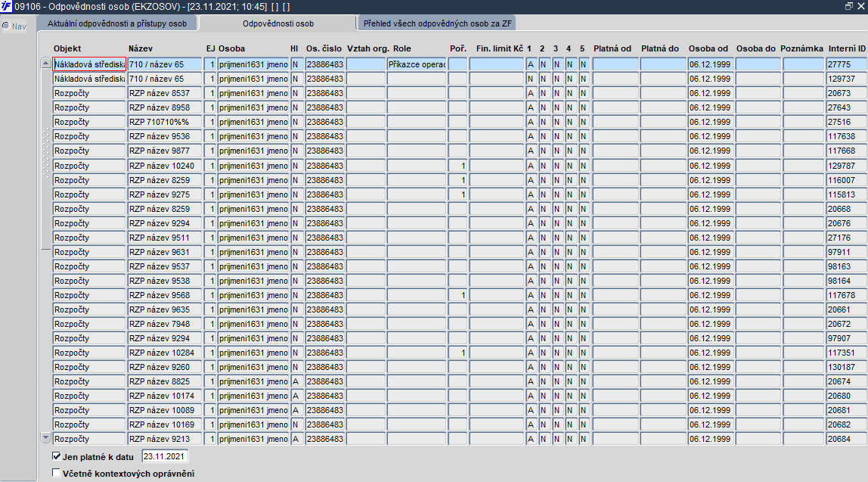Enable Včetně kontextových oprávnění checkbox
Screen dimensions: 868x482
pos(56,473)
